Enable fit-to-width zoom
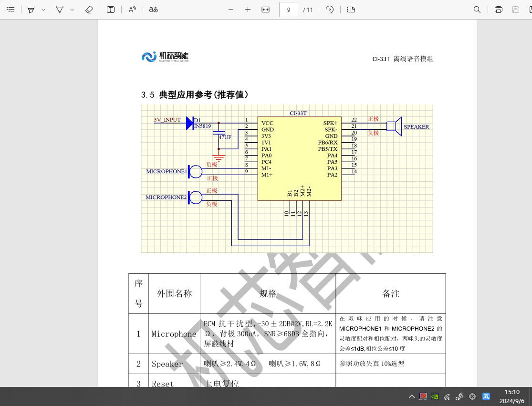Screen dimensions: 532x406 265,9
